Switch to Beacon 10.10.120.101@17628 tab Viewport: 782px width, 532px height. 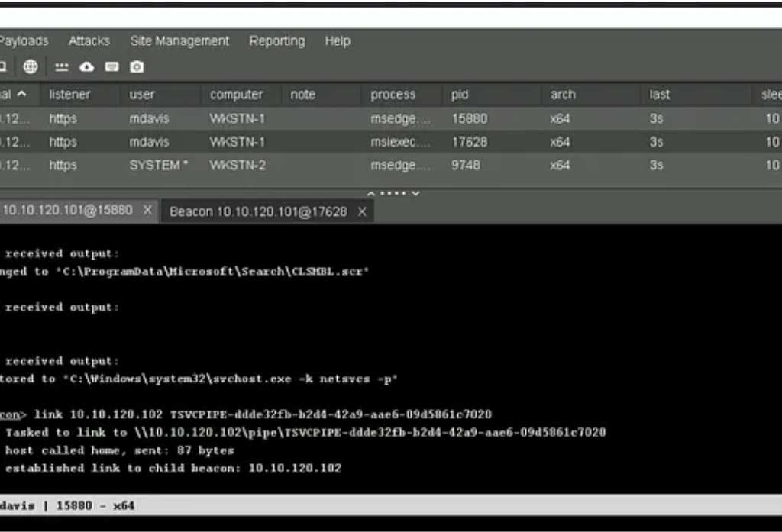coord(257,211)
